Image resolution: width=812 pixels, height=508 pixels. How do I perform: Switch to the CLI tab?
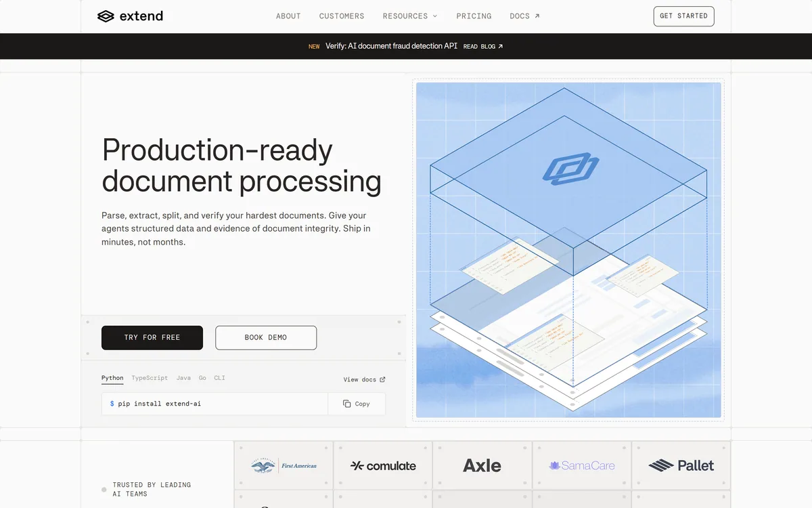(x=219, y=378)
